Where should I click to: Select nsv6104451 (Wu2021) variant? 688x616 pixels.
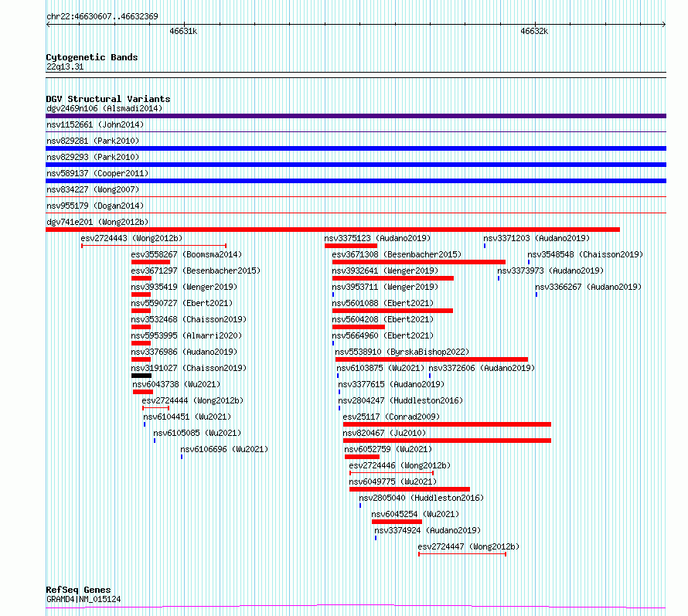[x=187, y=417]
